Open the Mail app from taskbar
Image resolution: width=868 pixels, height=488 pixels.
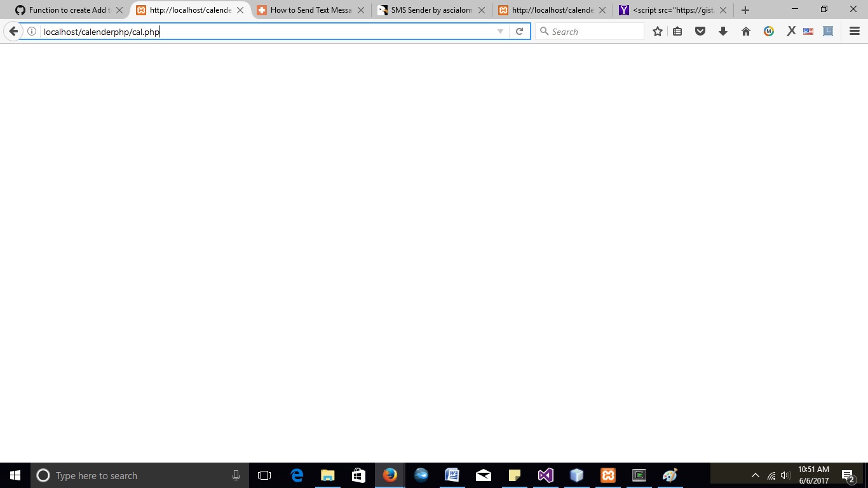[484, 475]
